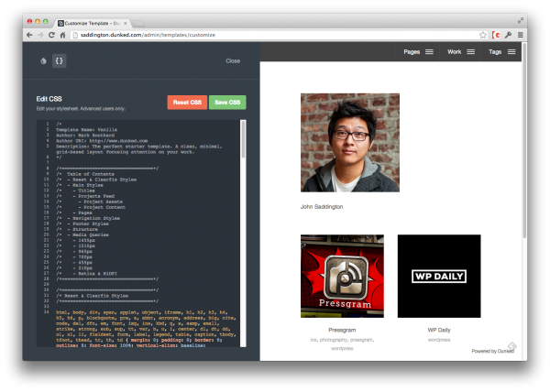Go forward in the browser
The image size is (550, 392).
point(40,35)
